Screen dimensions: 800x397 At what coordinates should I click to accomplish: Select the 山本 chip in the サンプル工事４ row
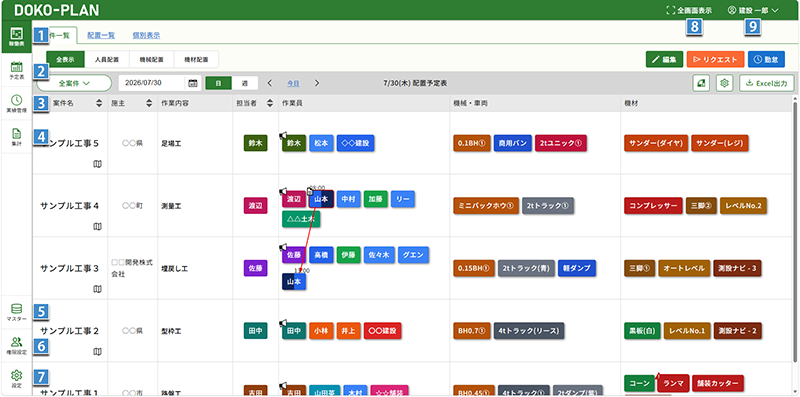pyautogui.click(x=321, y=199)
